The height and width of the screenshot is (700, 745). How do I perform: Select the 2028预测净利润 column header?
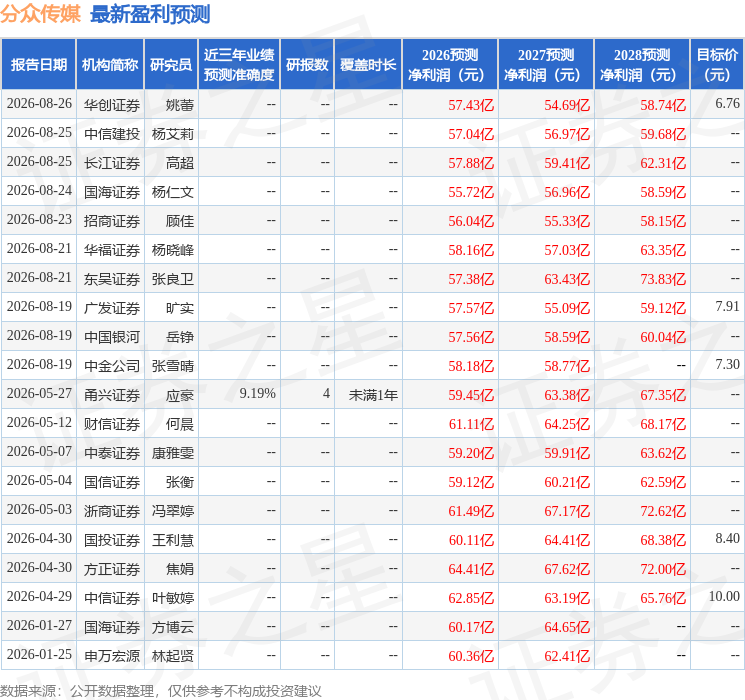tap(642, 65)
